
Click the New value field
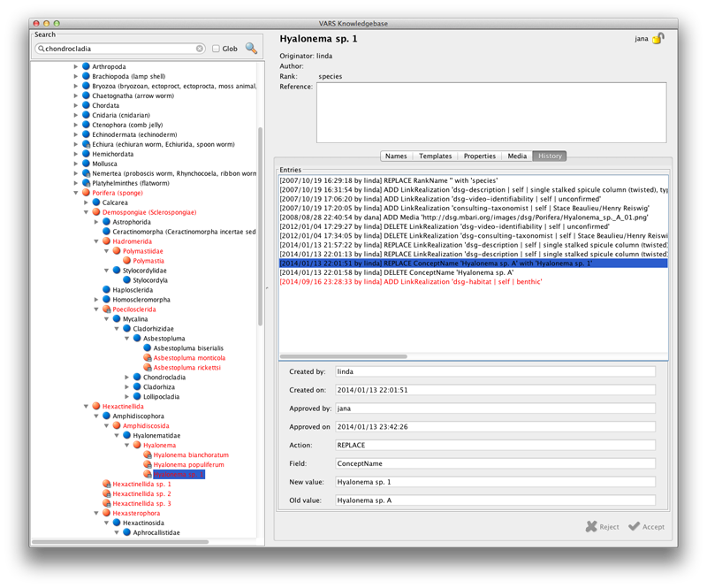coord(495,482)
